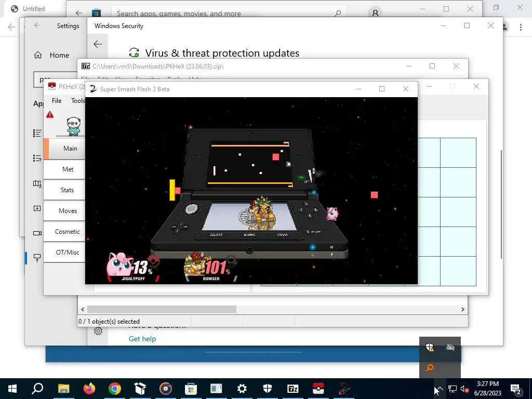Viewport: 532px width, 399px height.
Task: Open File Explorer from taskbar
Action: coord(63,389)
